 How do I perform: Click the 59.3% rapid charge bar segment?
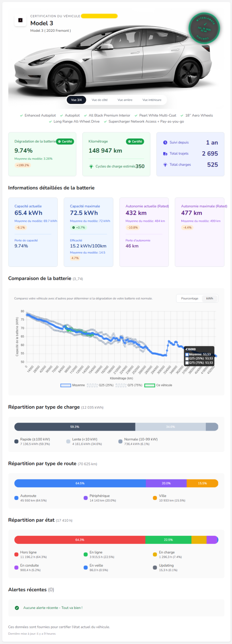click(x=75, y=427)
